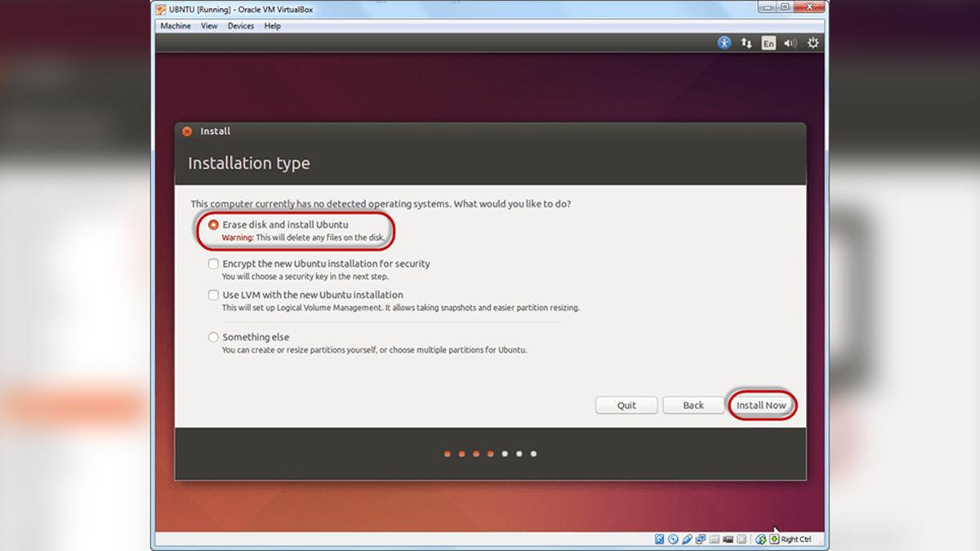This screenshot has width=980, height=551.
Task: Open the Devices menu
Action: point(240,25)
